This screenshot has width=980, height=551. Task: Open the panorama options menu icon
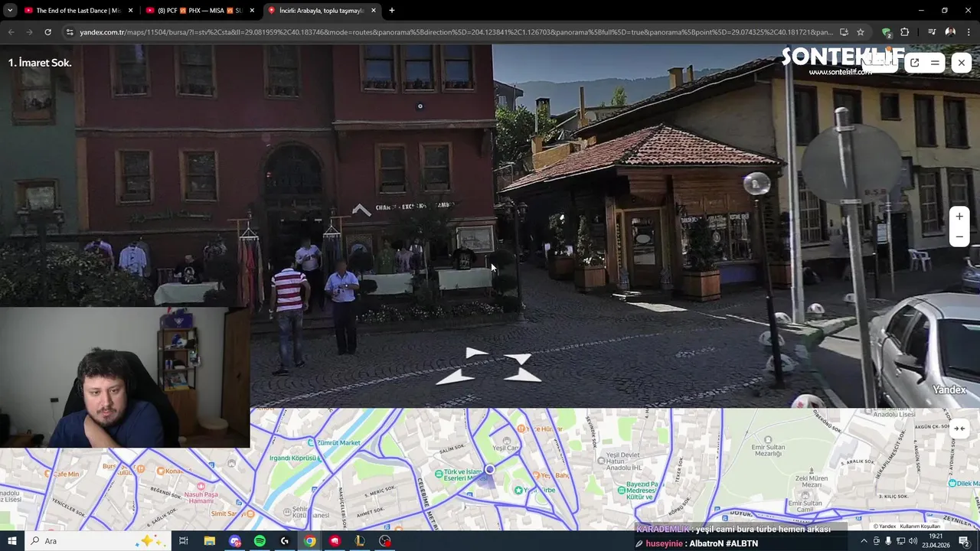[x=935, y=63]
